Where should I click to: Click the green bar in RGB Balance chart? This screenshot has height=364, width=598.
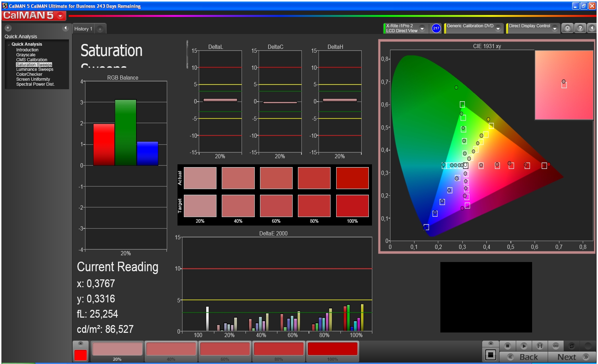click(x=125, y=132)
